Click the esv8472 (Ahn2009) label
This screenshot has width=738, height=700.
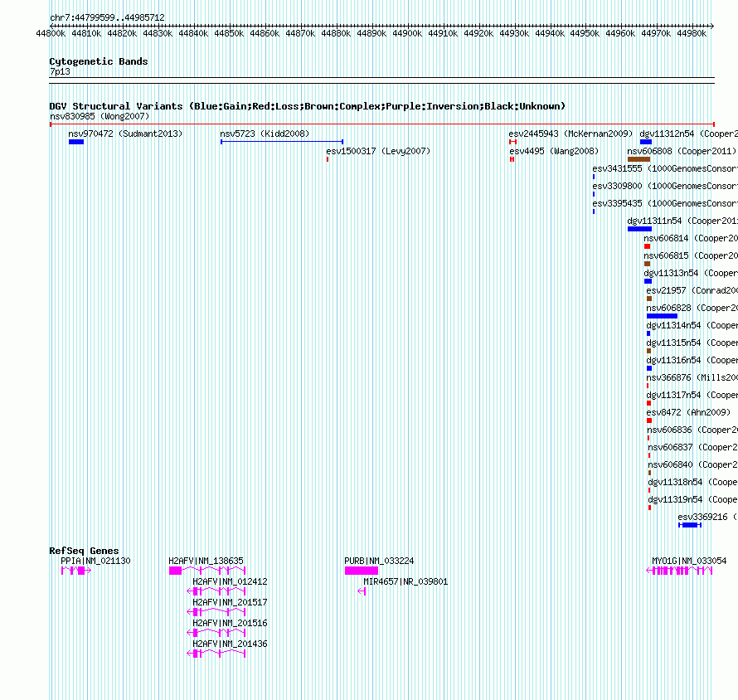[688, 412]
